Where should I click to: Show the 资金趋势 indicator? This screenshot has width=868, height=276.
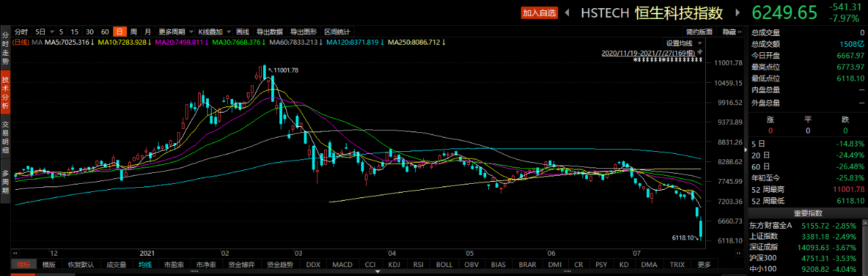point(279,264)
